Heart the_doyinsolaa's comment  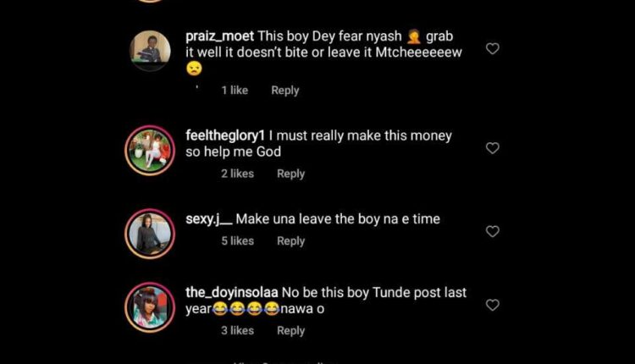pyautogui.click(x=492, y=305)
